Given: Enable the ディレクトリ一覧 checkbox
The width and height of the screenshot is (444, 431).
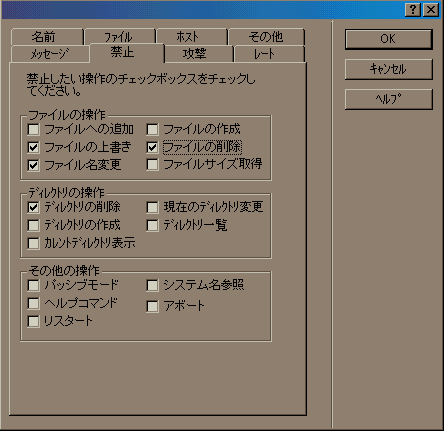Looking at the screenshot, I should coord(152,225).
